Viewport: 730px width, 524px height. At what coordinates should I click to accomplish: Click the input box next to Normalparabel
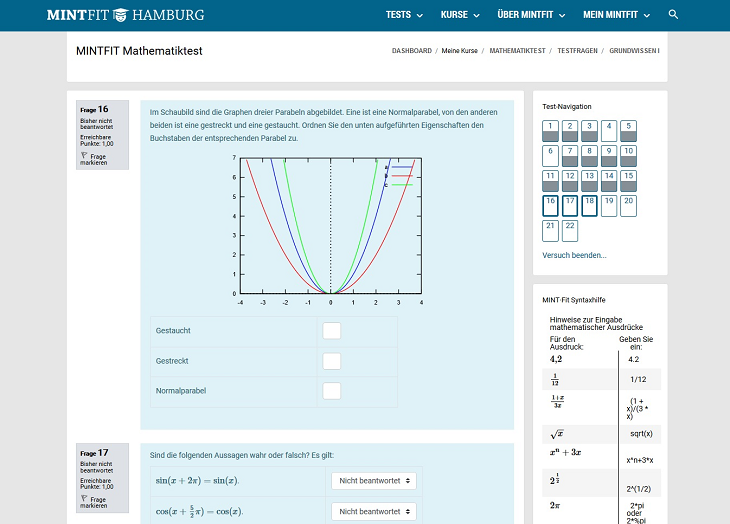tap(332, 391)
